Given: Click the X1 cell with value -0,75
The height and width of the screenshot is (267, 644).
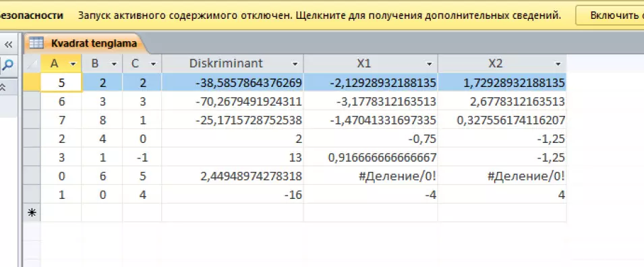Looking at the screenshot, I should tap(371, 139).
